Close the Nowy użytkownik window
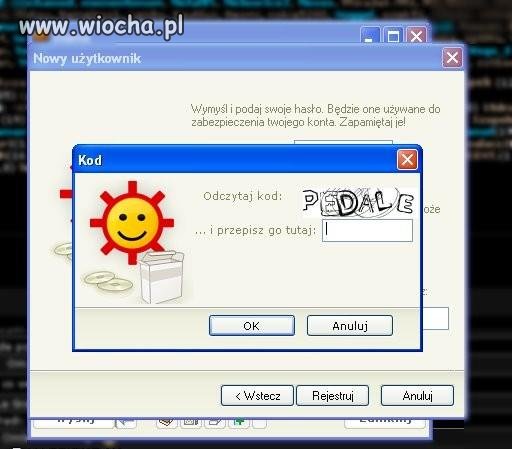 (452, 58)
